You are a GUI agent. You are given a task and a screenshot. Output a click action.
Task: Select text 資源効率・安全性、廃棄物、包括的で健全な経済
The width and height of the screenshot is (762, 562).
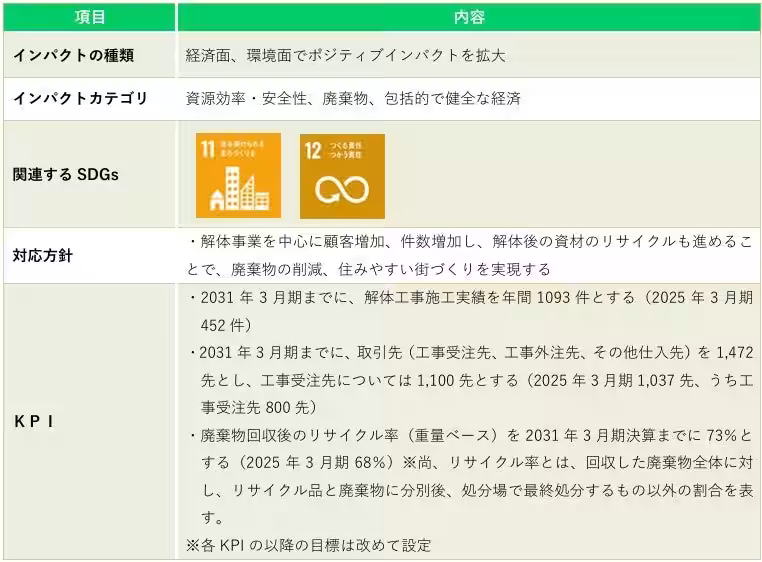pyautogui.click(x=353, y=99)
